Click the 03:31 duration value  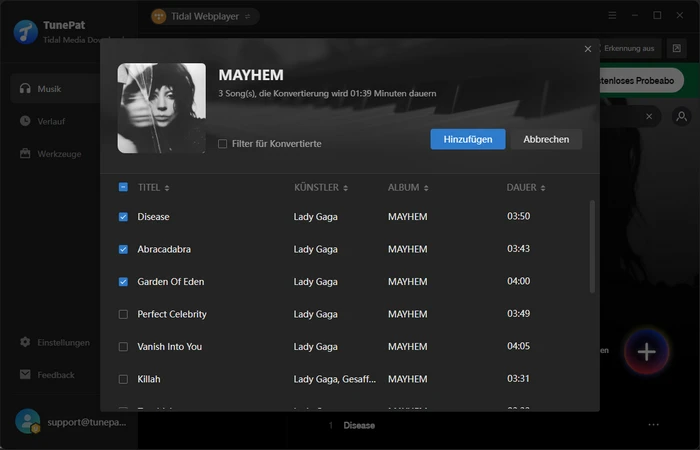tap(518, 379)
